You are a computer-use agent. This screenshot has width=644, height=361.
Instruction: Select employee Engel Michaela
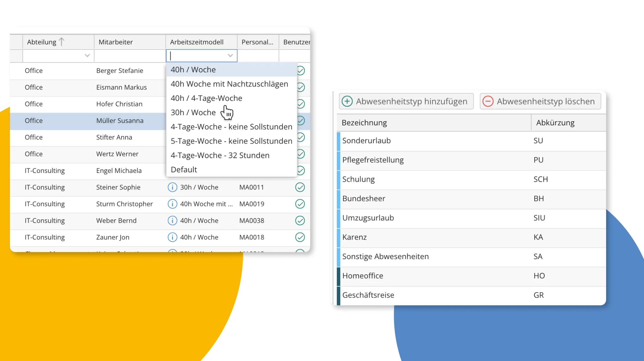[119, 171]
